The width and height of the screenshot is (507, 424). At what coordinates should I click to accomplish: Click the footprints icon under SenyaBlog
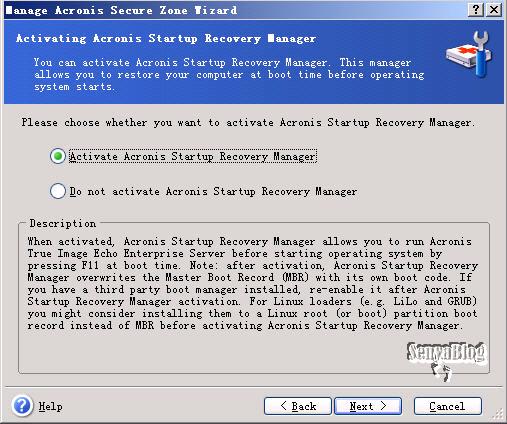point(441,372)
